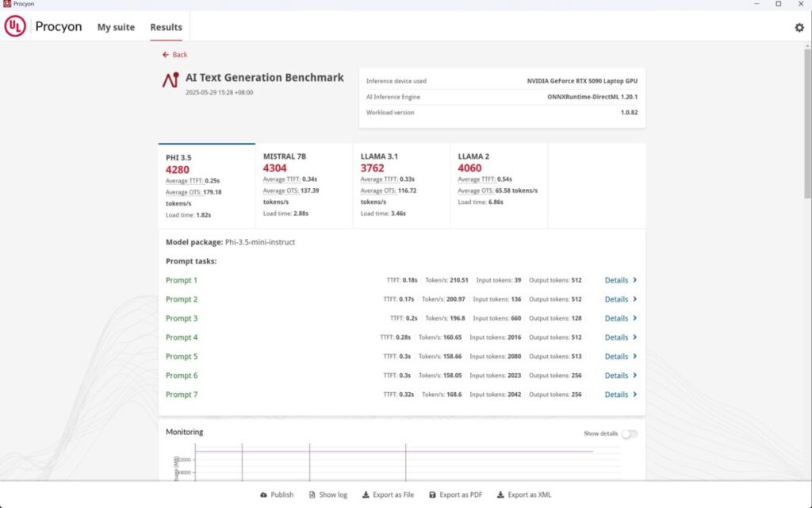Click the Prompt 2 label
This screenshot has height=508, width=812.
coord(182,299)
